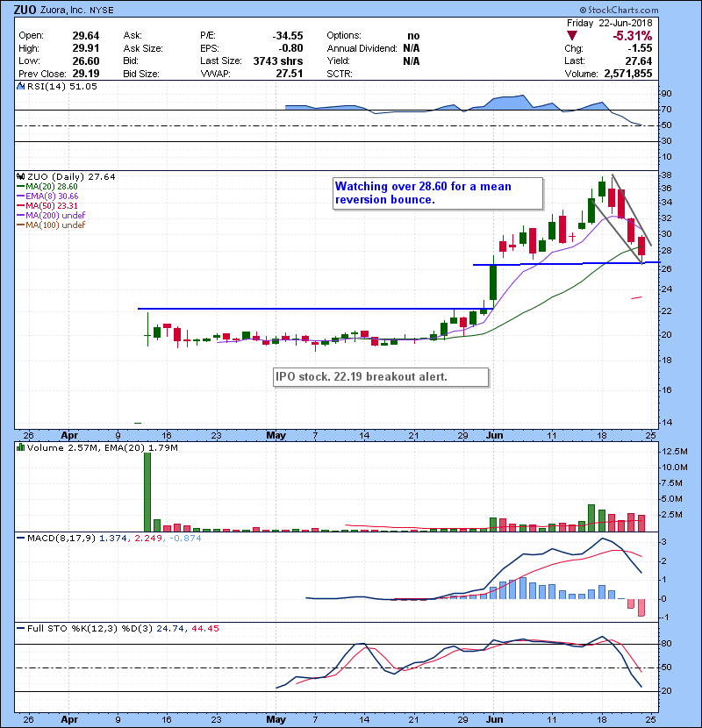Click the MACD signal value 2.249
The height and width of the screenshot is (728, 702).
148,539
